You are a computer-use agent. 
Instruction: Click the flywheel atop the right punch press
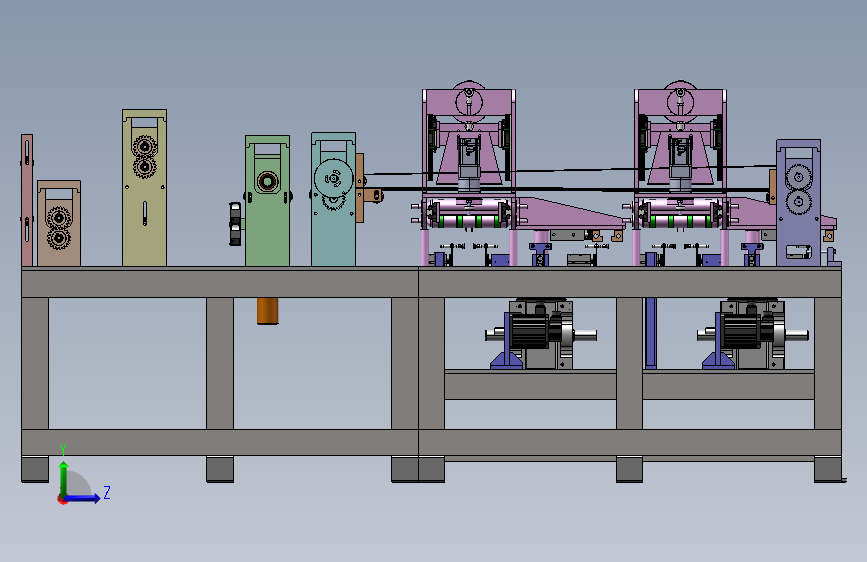681,102
